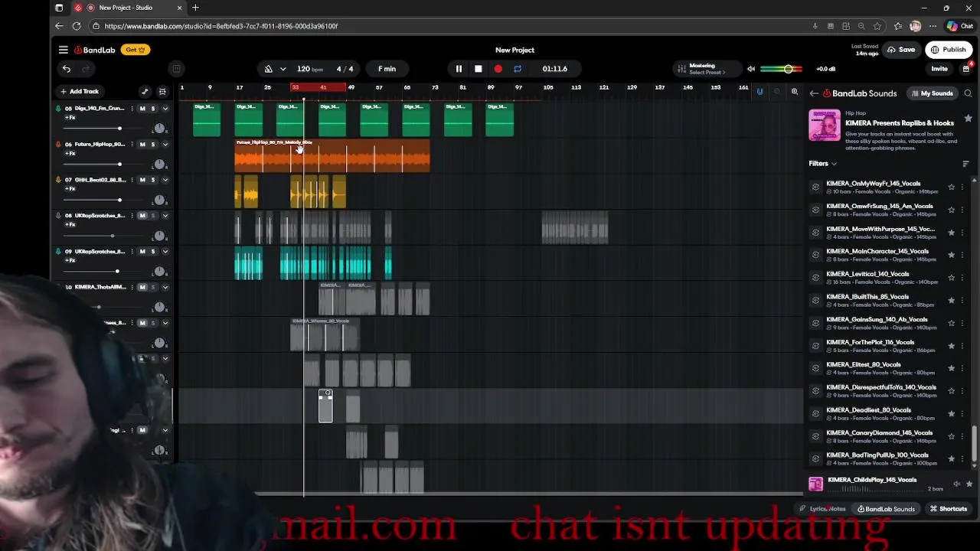Unmute track 08 UKRapScratches
Image resolution: width=980 pixels, height=551 pixels.
tap(142, 216)
